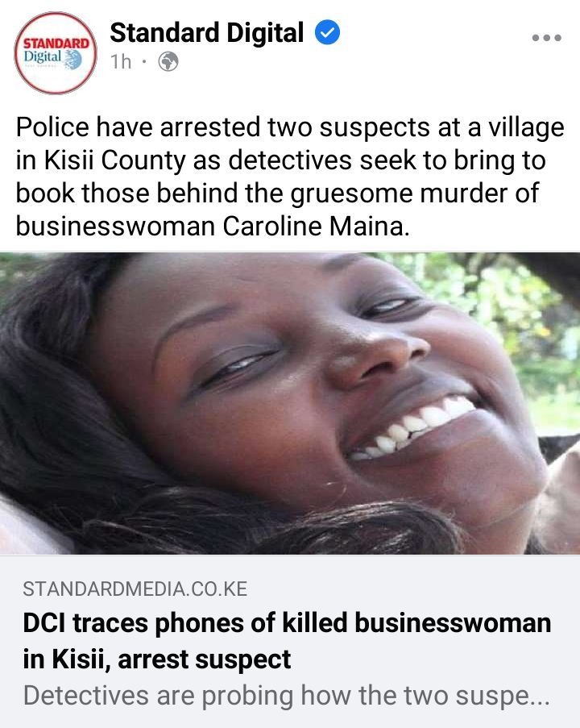
Task: Click the STANDARDMEDIA.CO.KE source domain
Action: pyautogui.click(x=135, y=589)
